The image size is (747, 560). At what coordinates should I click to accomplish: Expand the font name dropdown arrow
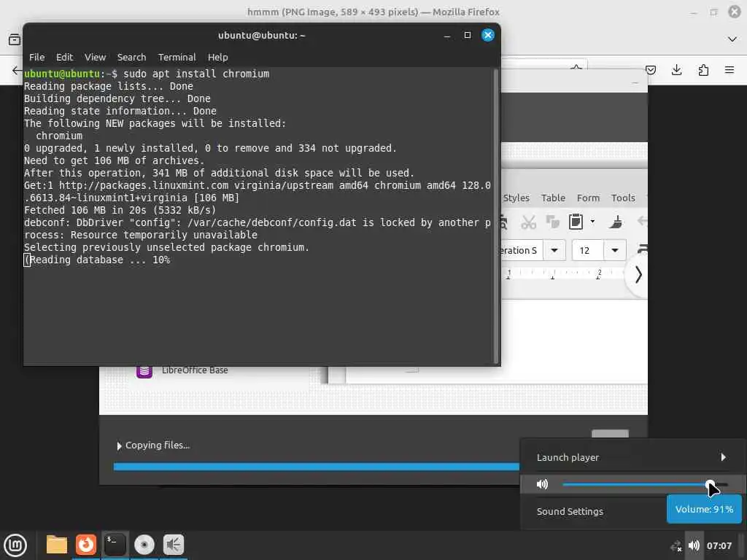554,251
